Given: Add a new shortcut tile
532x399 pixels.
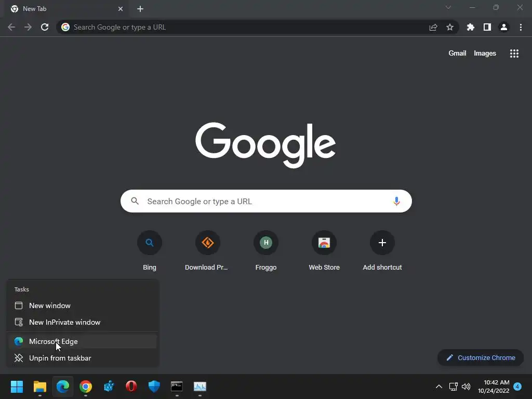Looking at the screenshot, I should 382,251.
